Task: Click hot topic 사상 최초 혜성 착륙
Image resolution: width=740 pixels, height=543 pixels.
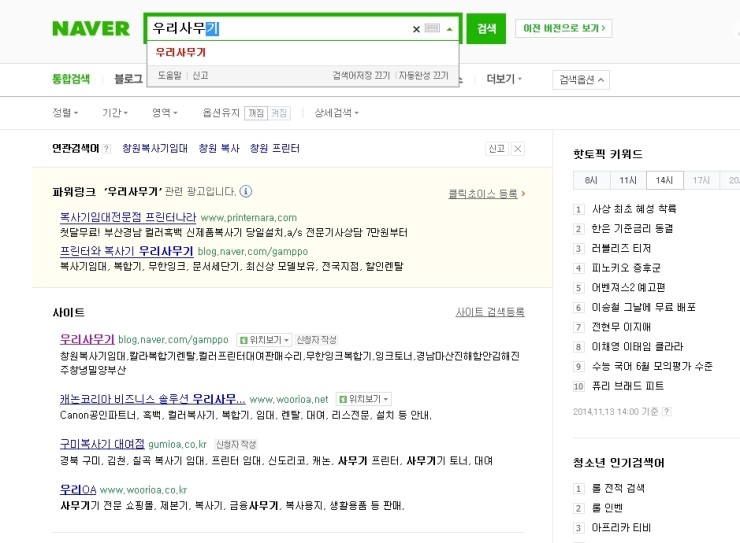Action: (x=634, y=209)
